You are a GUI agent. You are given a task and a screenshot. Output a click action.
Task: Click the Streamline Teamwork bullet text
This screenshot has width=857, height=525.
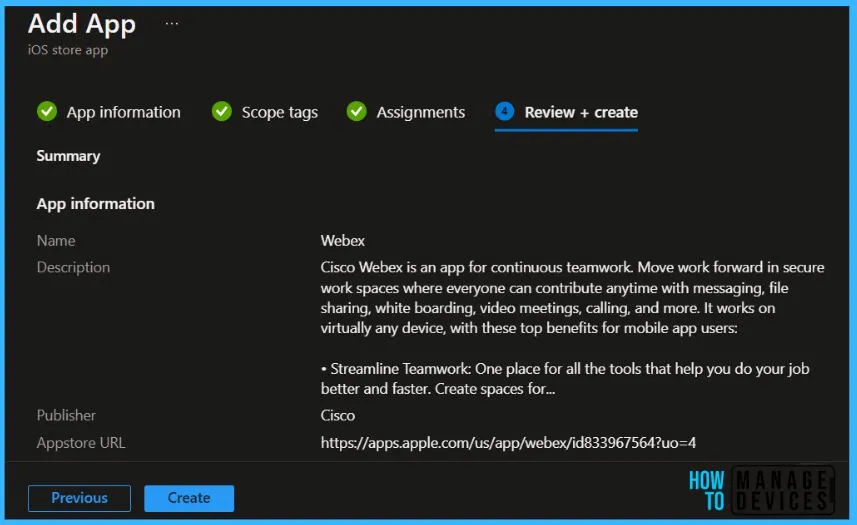click(x=565, y=379)
